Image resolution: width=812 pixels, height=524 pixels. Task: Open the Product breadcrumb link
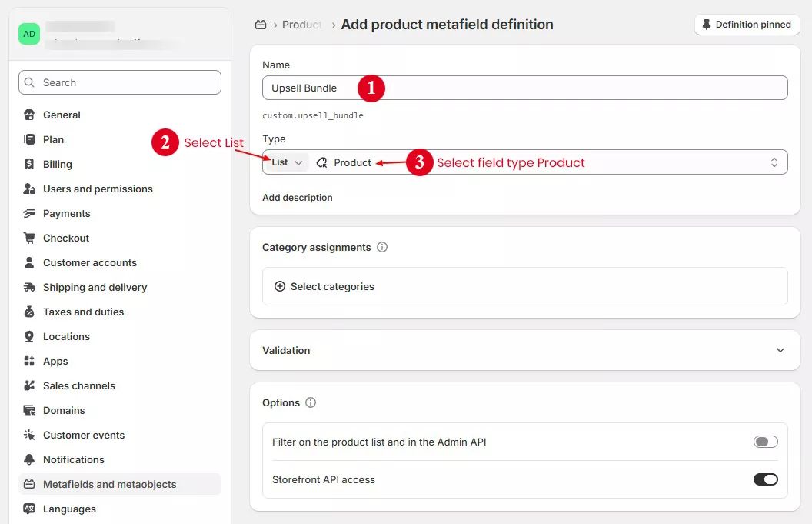click(300, 24)
